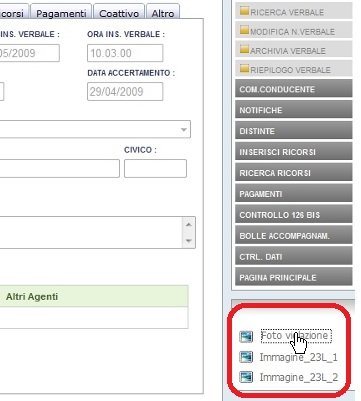Select the Altri Agenti header row
Viewport: 361px width, 401px height.
(94, 296)
